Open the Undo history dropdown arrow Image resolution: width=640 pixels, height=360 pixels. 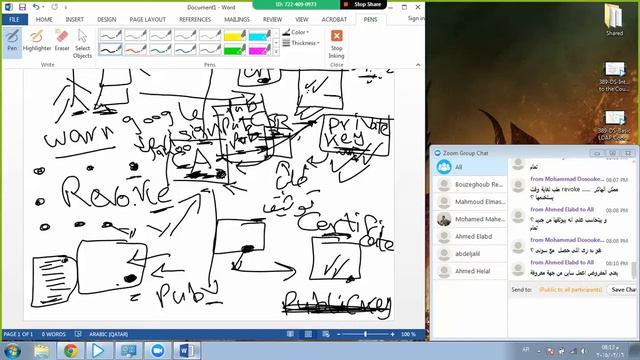pyautogui.click(x=43, y=7)
